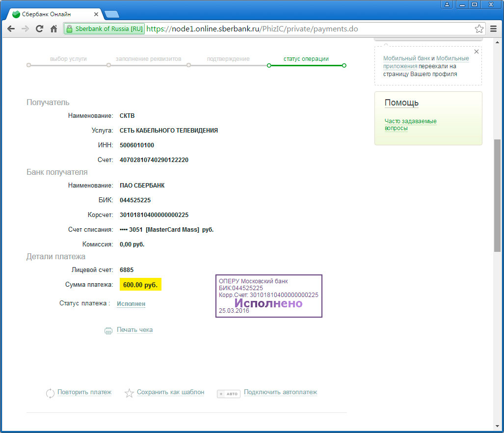Image resolution: width=504 pixels, height=433 pixels.
Task: Click the circular repeat payment icon
Action: pyautogui.click(x=50, y=393)
